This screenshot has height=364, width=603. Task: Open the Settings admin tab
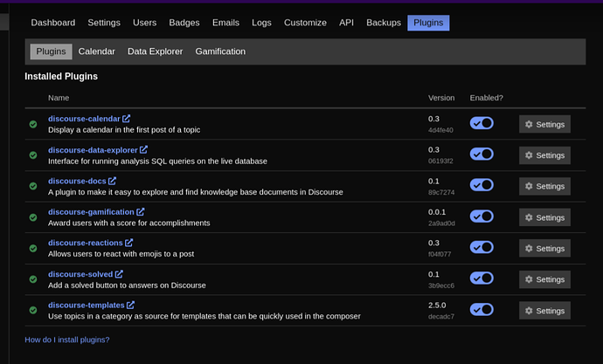point(104,23)
